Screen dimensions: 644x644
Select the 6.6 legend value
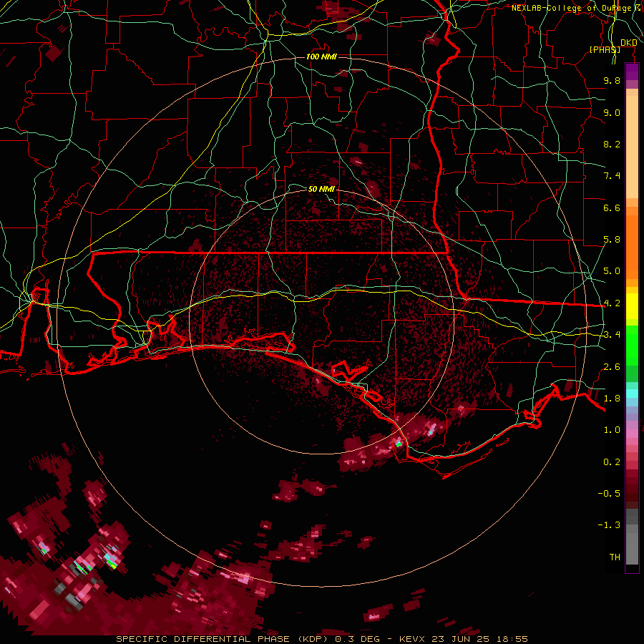pyautogui.click(x=612, y=208)
